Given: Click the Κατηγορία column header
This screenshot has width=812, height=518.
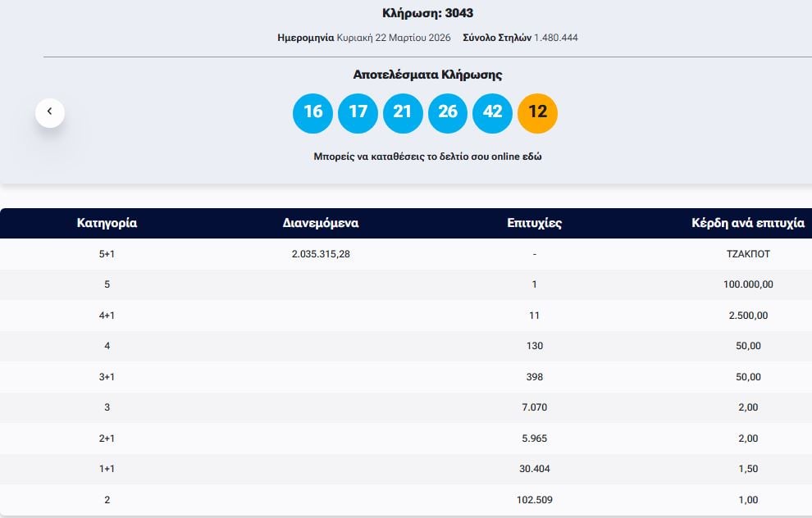Looking at the screenshot, I should 107,223.
